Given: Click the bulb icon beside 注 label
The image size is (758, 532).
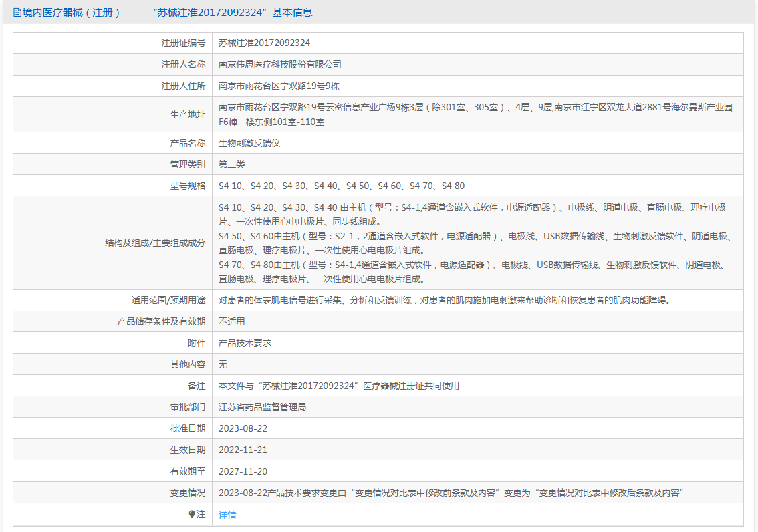Looking at the screenshot, I should 192,514.
